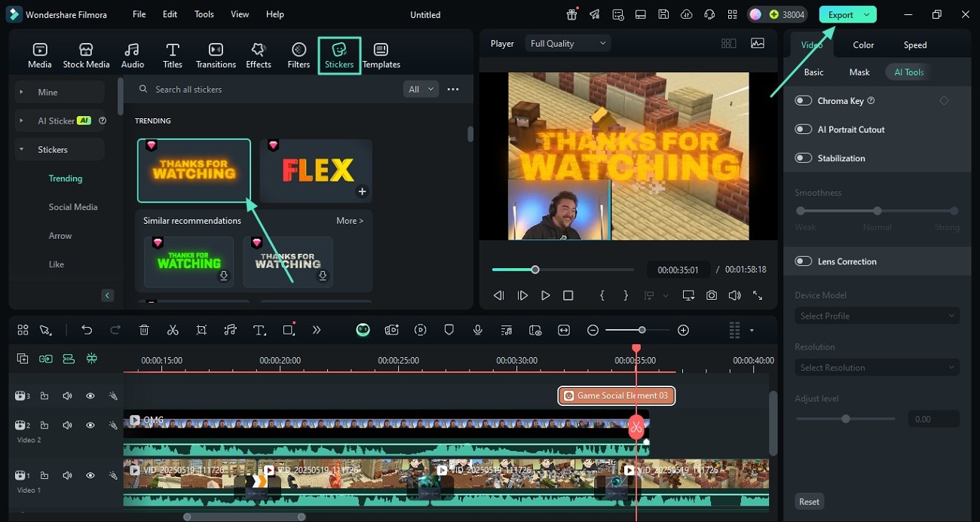Click the Redo icon in timeline toolbar
The image size is (980, 522).
[x=115, y=330]
